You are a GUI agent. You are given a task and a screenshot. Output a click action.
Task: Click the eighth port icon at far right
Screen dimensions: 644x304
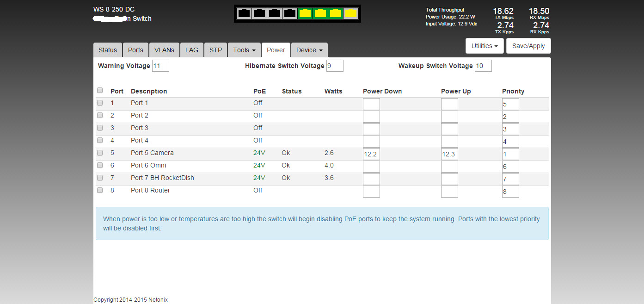click(351, 13)
